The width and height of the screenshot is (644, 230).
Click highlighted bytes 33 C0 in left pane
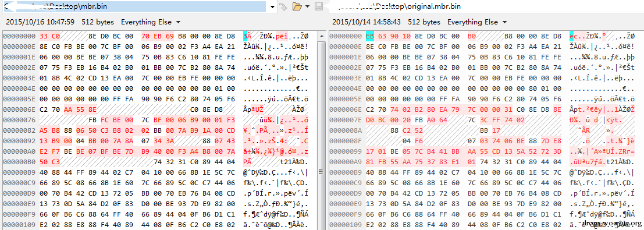pyautogui.click(x=49, y=36)
